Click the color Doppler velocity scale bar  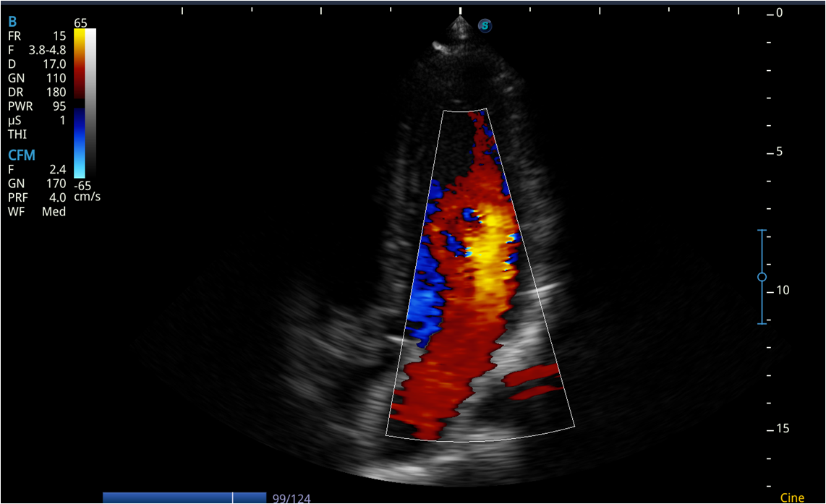pyautogui.click(x=80, y=103)
